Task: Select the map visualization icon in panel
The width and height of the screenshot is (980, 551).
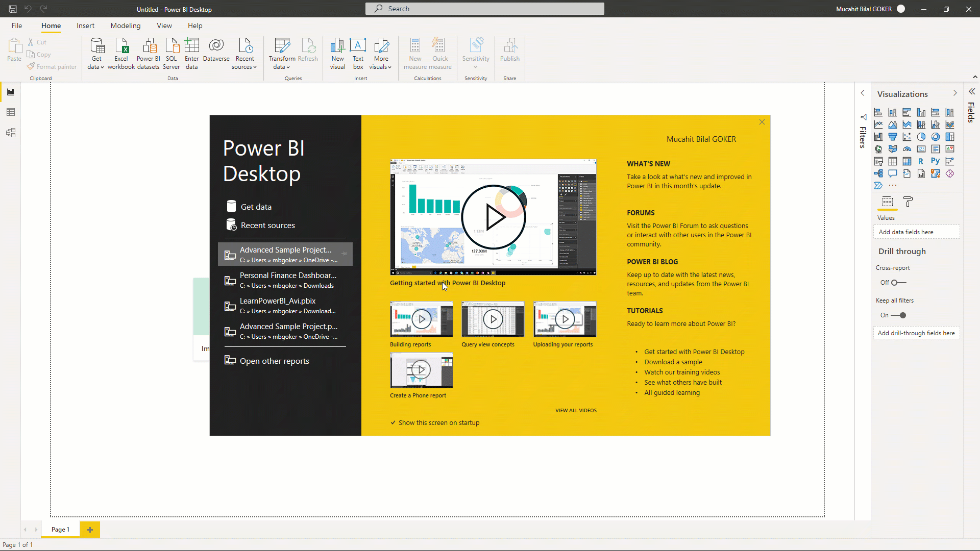Action: (878, 148)
